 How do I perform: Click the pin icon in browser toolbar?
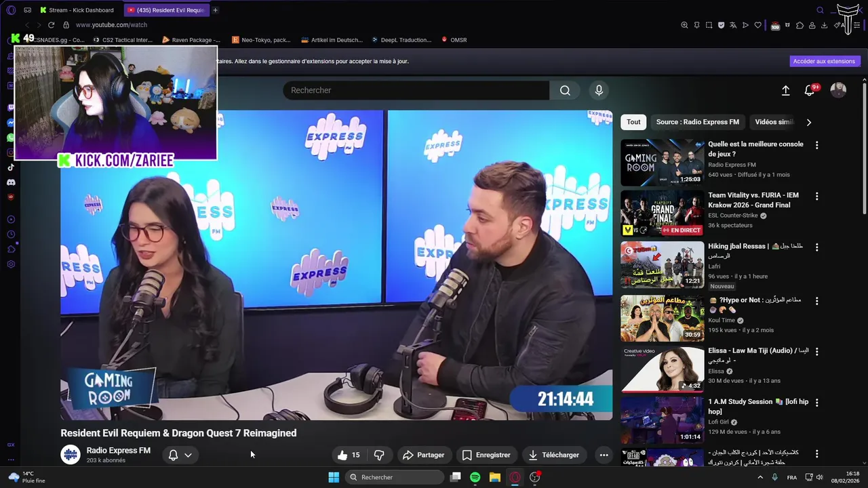click(x=696, y=25)
